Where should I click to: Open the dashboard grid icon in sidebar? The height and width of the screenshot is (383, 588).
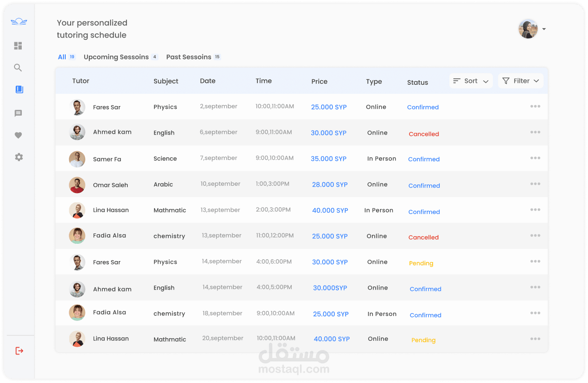pyautogui.click(x=18, y=46)
